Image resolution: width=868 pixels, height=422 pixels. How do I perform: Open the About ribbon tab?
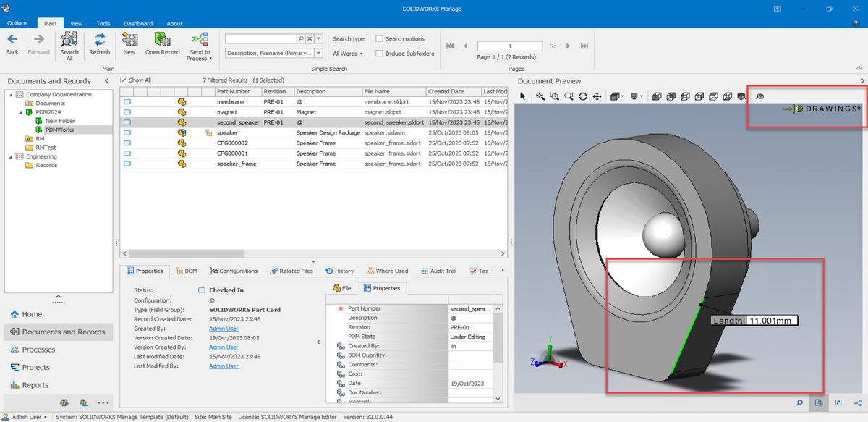coord(174,23)
